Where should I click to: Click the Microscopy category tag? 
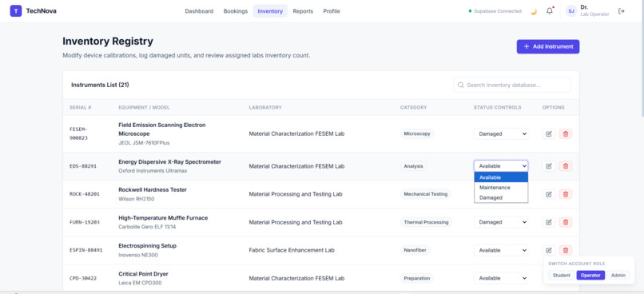417,133
